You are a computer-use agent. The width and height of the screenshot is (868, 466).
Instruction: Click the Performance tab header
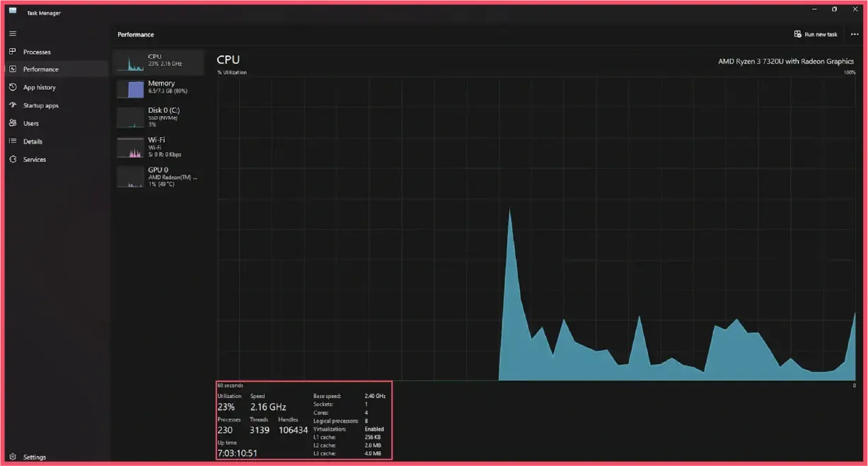click(x=135, y=34)
